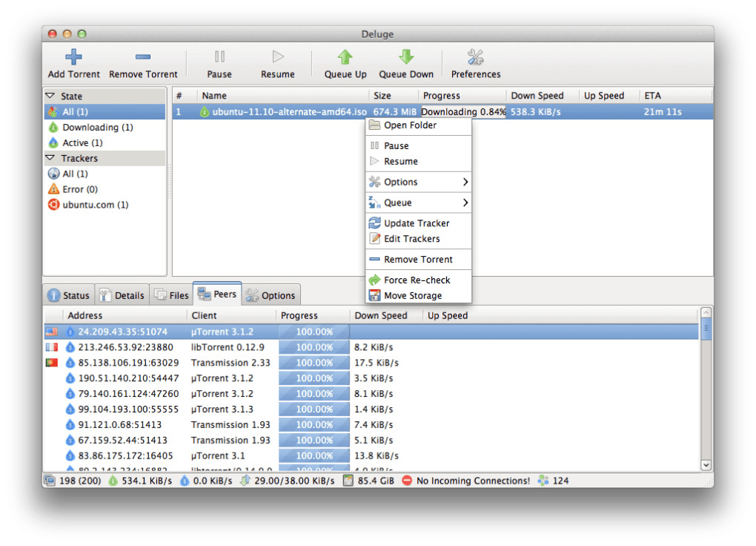Image resolution: width=756 pixels, height=546 pixels.
Task: Collapse the State section triangle
Action: pyautogui.click(x=50, y=96)
